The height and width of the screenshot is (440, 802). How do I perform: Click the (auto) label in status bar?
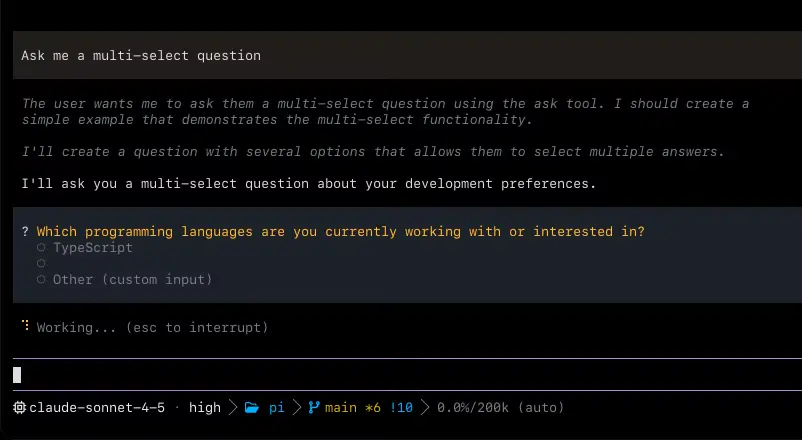(x=541, y=407)
